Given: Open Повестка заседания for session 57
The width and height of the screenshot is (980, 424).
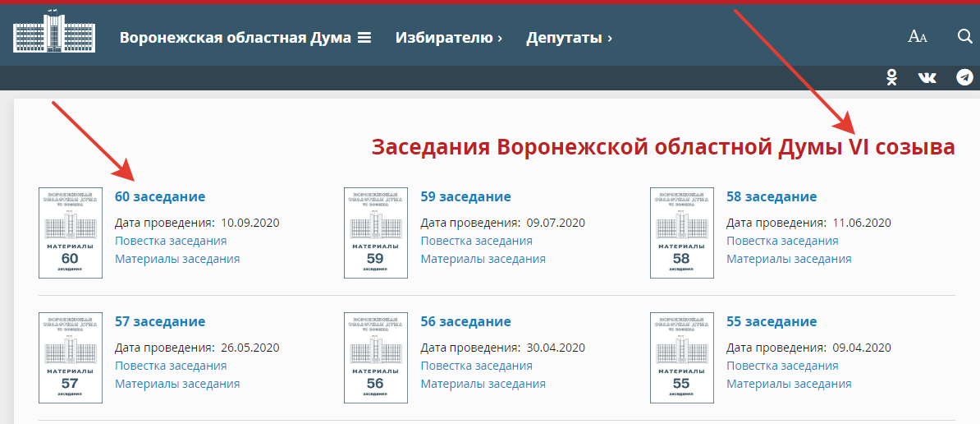Looking at the screenshot, I should pos(171,366).
